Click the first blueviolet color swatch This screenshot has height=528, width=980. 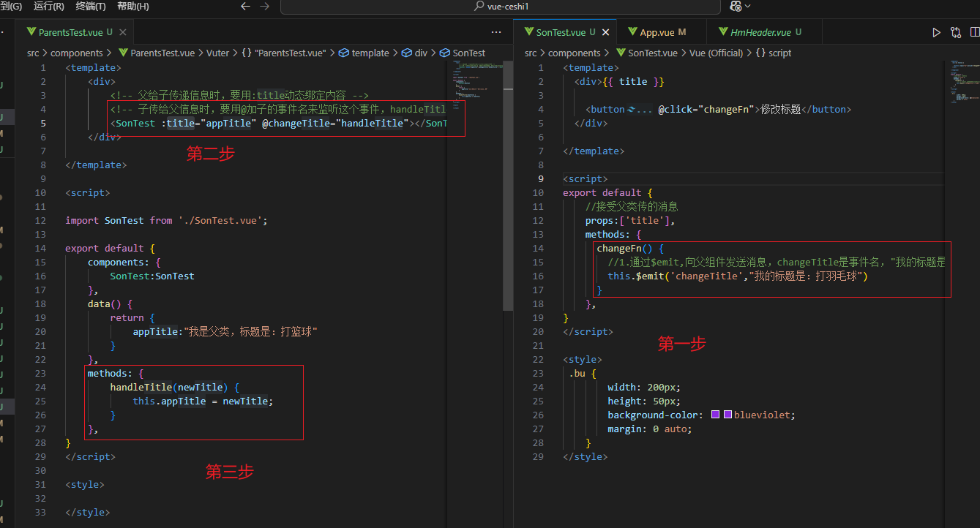(716, 415)
